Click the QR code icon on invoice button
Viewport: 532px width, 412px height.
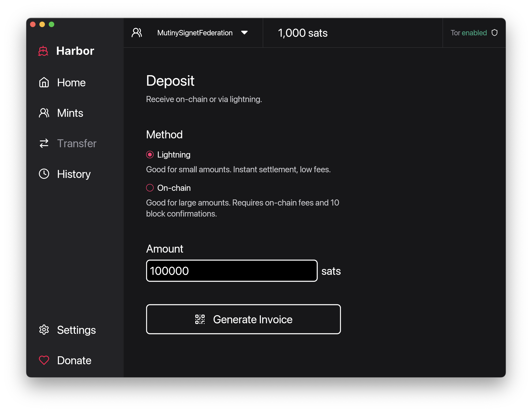[200, 319]
